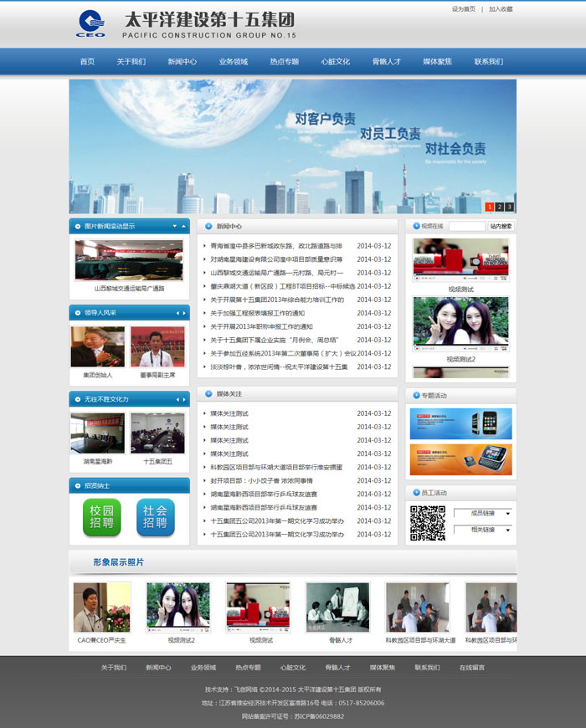This screenshot has width=586, height=728.
Task: Open news item 关于开展2013年职称申报工作的通知
Action: [261, 327]
